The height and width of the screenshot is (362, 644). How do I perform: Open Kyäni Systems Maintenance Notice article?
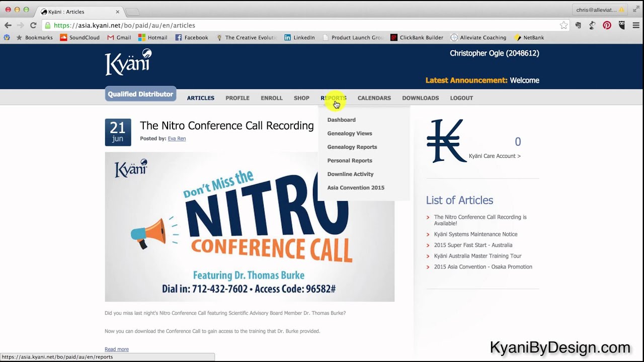tap(475, 234)
